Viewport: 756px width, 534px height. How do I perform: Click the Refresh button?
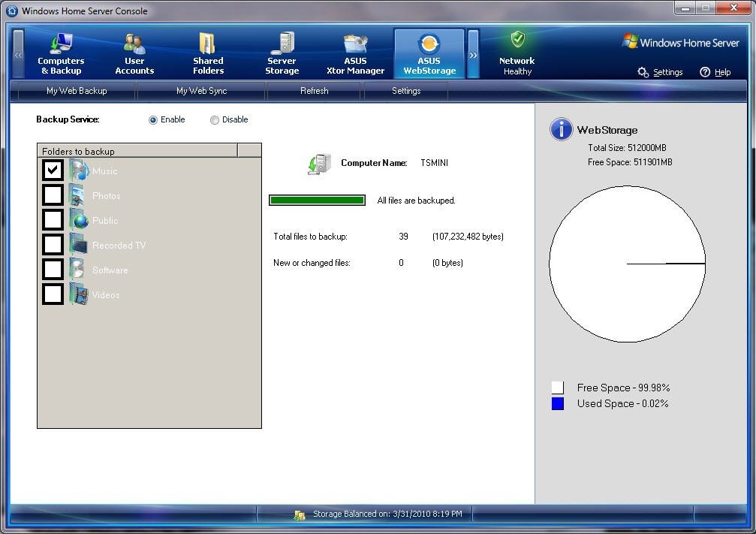[x=314, y=91]
